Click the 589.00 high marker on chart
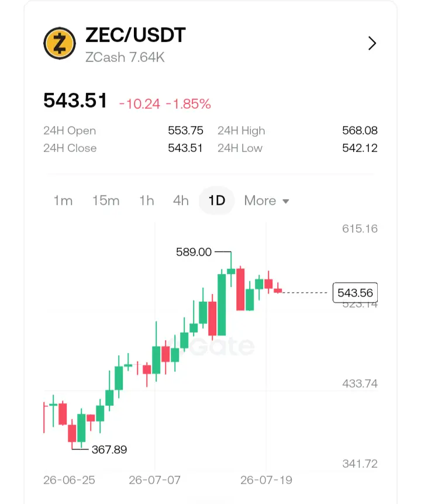Screen dimensions: 421x504 coord(194,252)
